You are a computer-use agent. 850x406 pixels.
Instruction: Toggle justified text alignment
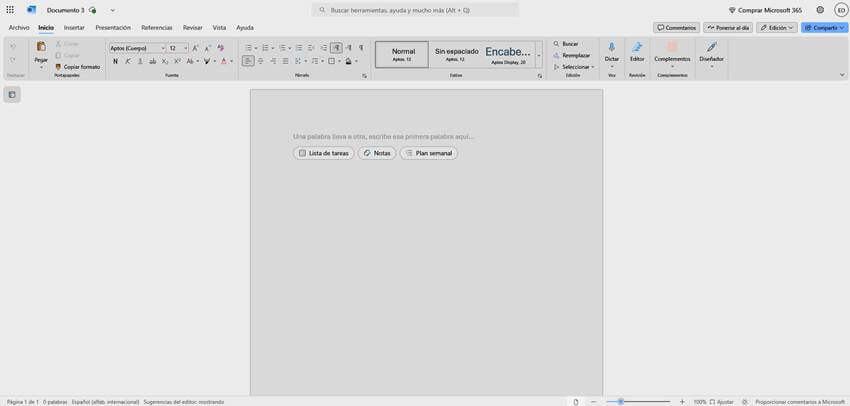(x=285, y=61)
